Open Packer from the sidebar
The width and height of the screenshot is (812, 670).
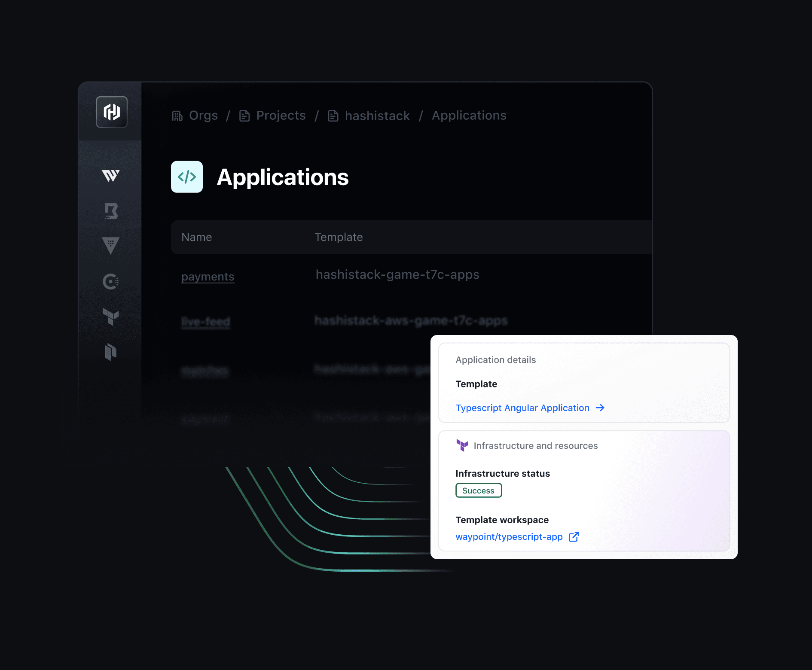pos(111,352)
